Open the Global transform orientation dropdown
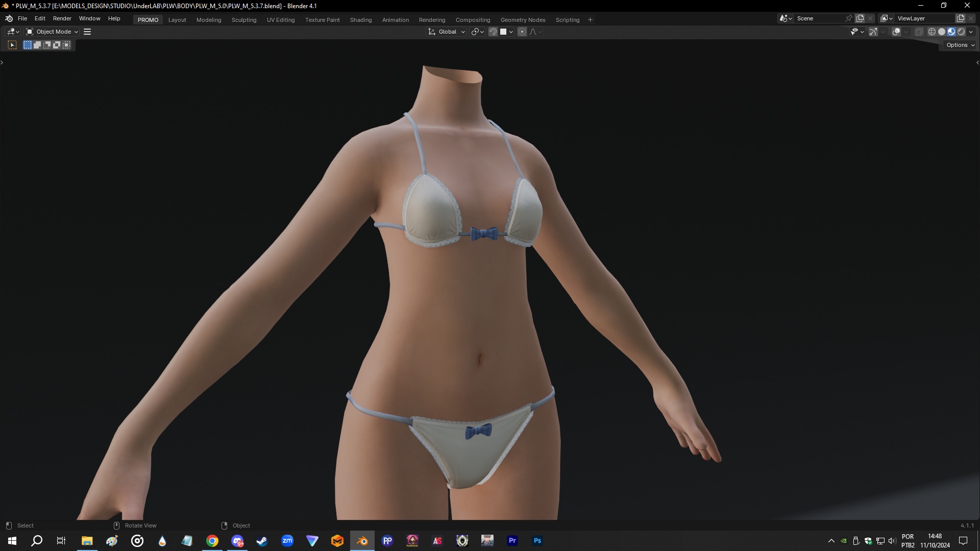Image resolution: width=980 pixels, height=551 pixels. click(x=446, y=32)
